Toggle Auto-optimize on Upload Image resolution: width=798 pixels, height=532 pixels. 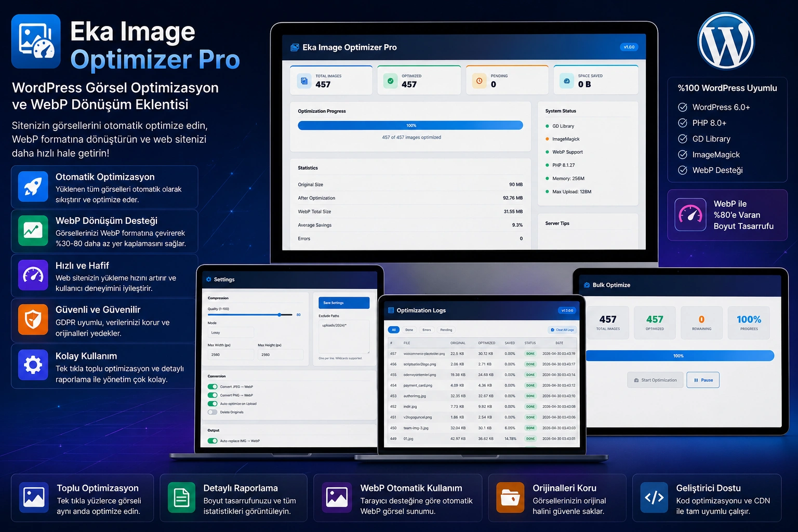coord(212,404)
